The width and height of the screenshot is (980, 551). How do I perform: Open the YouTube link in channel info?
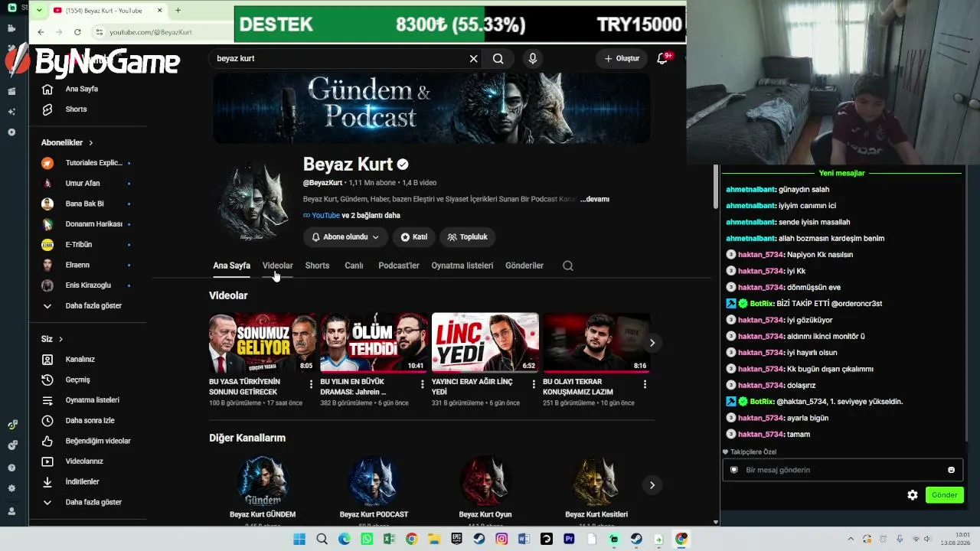pos(325,216)
